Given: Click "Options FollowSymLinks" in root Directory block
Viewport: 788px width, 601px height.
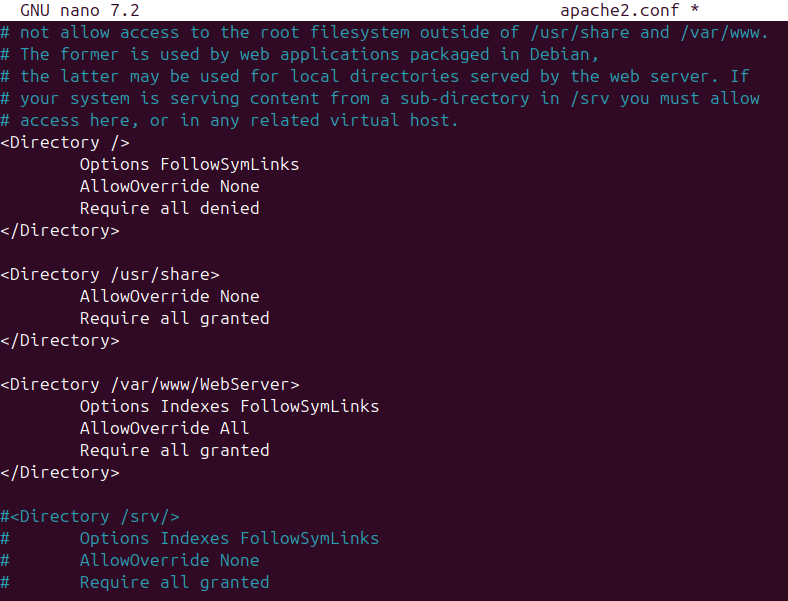Looking at the screenshot, I should coord(189,164).
